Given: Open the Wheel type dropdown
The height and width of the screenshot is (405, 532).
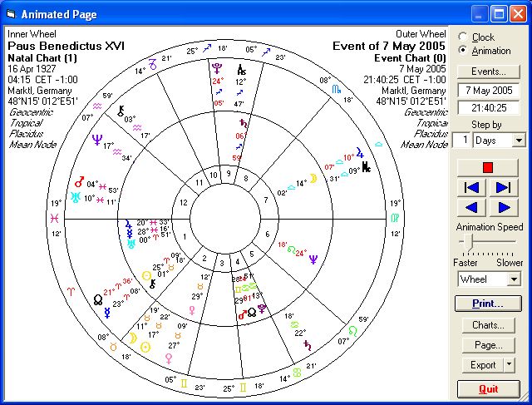Looking at the screenshot, I should click(513, 279).
